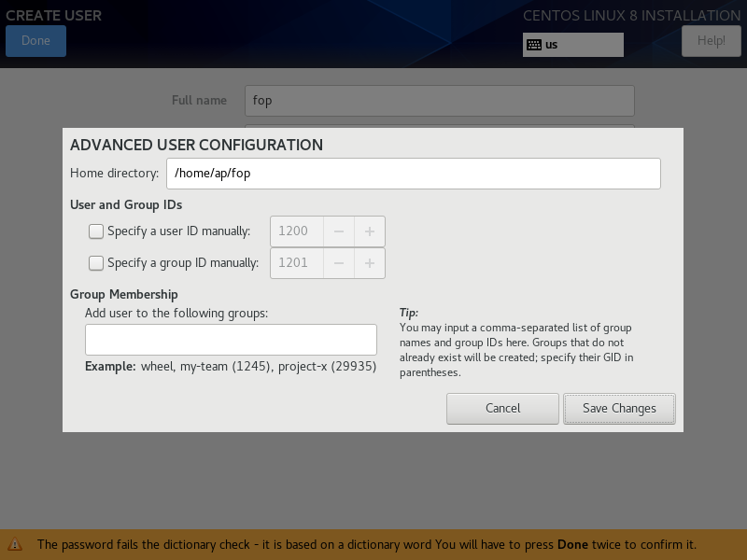Increase the group ID with plus button

tap(370, 263)
